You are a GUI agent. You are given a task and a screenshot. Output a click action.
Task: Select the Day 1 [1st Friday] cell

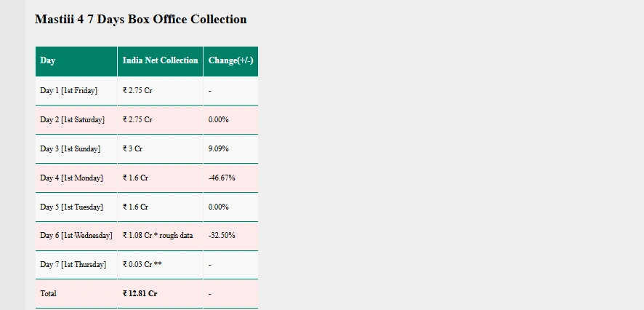[x=68, y=91]
